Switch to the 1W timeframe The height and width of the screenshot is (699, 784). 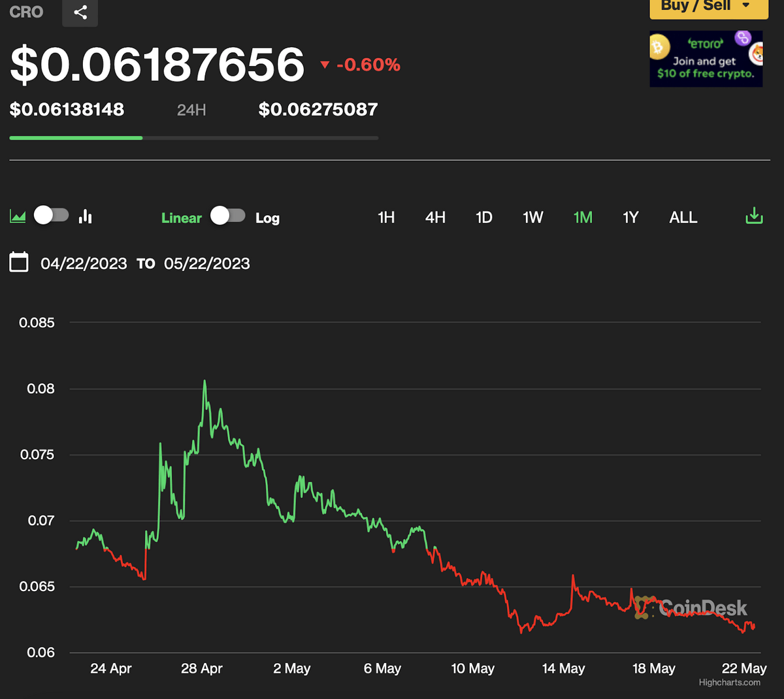click(x=533, y=218)
